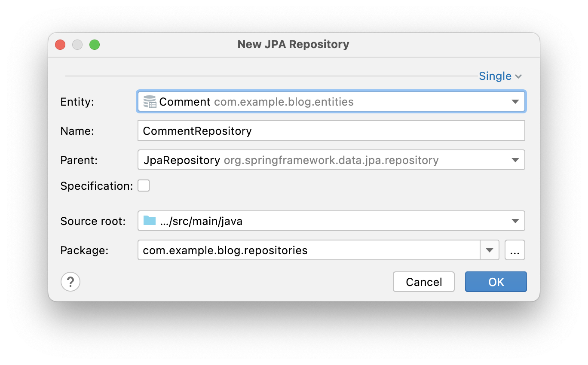This screenshot has height=365, width=588.
Task: Expand the Source root dropdown
Action: pyautogui.click(x=515, y=221)
